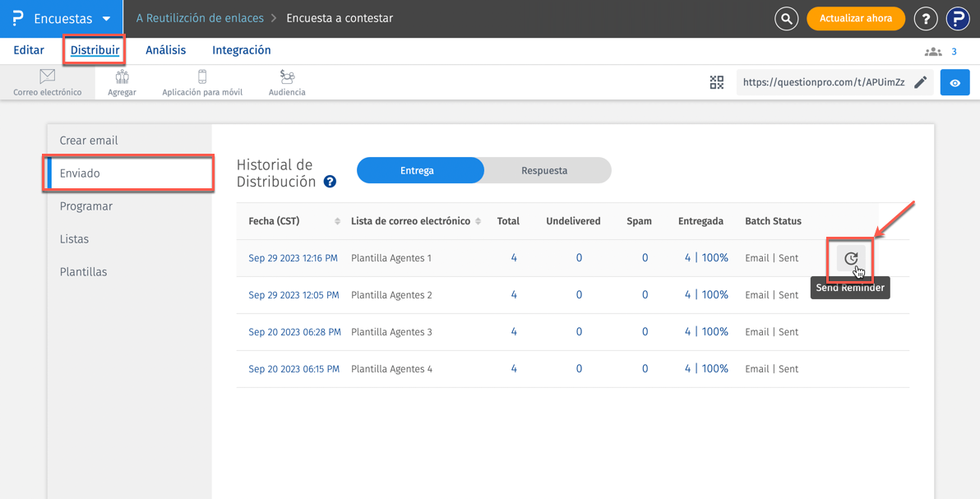Click the Send Reminder clock icon

point(851,258)
